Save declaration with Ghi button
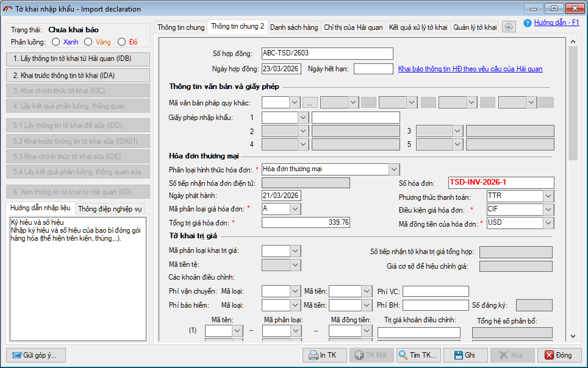 point(465,355)
